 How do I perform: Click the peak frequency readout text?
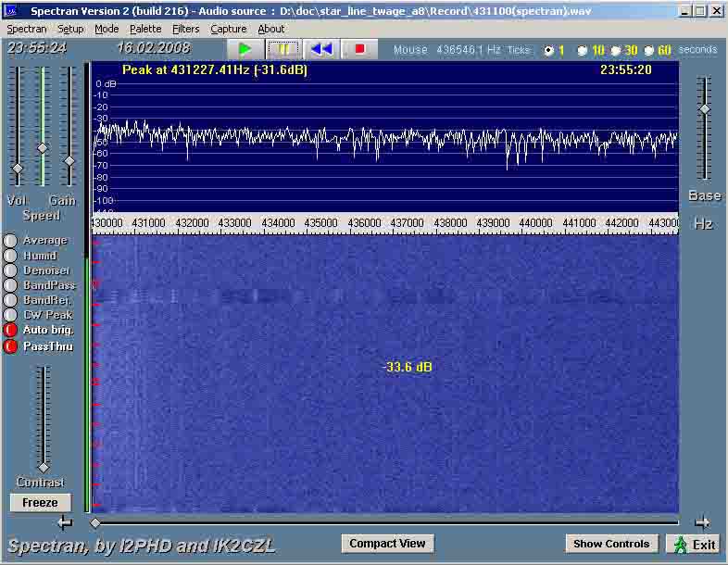point(215,70)
